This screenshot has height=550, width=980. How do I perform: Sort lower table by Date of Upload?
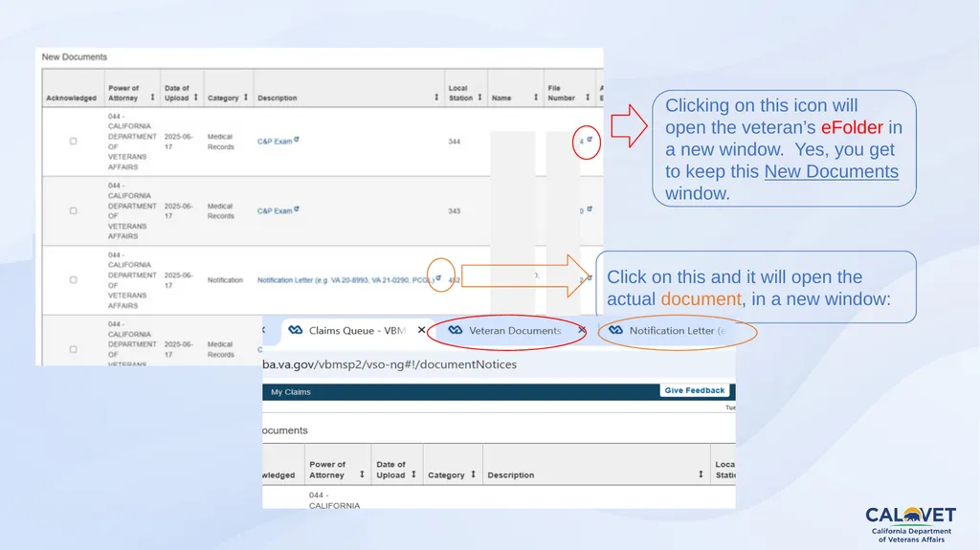pyautogui.click(x=413, y=474)
